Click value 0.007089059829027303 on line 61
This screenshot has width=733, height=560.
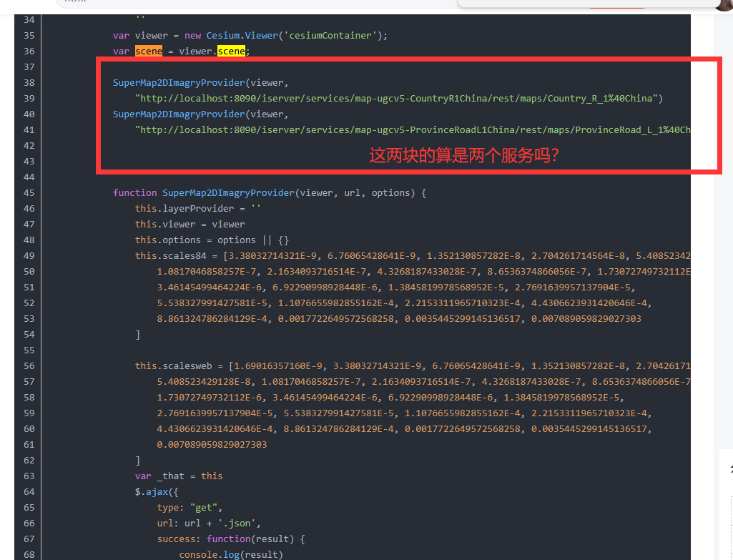[x=212, y=445]
